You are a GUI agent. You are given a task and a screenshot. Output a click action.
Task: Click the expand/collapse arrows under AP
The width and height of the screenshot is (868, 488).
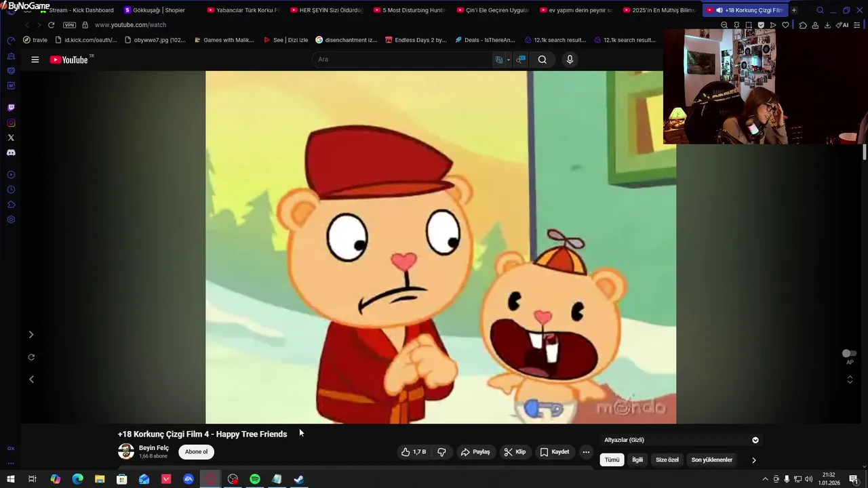850,380
